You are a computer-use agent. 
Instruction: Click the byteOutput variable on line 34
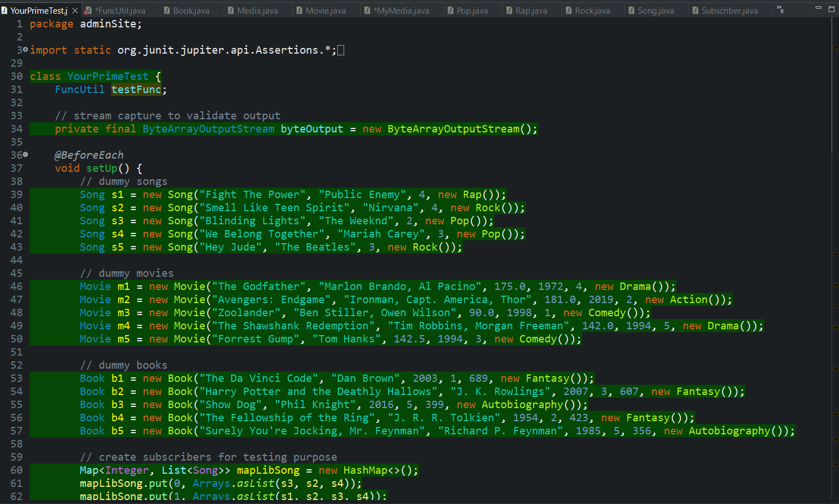pyautogui.click(x=312, y=129)
